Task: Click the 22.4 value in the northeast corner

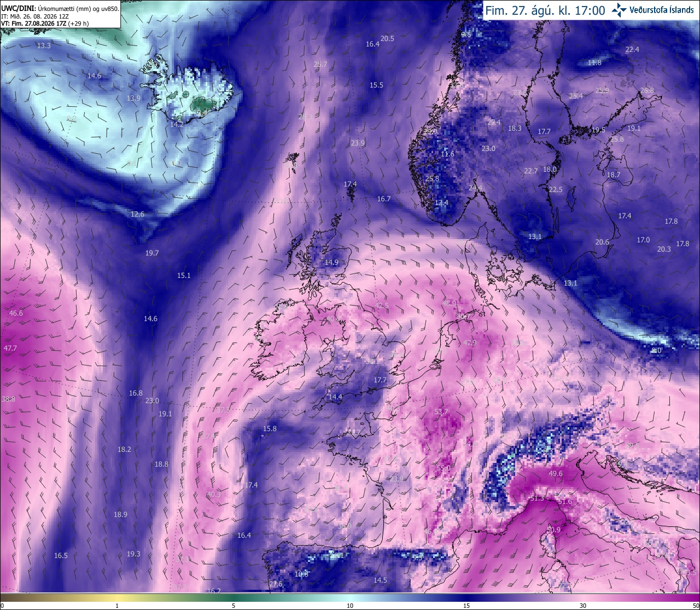Action: [632, 49]
